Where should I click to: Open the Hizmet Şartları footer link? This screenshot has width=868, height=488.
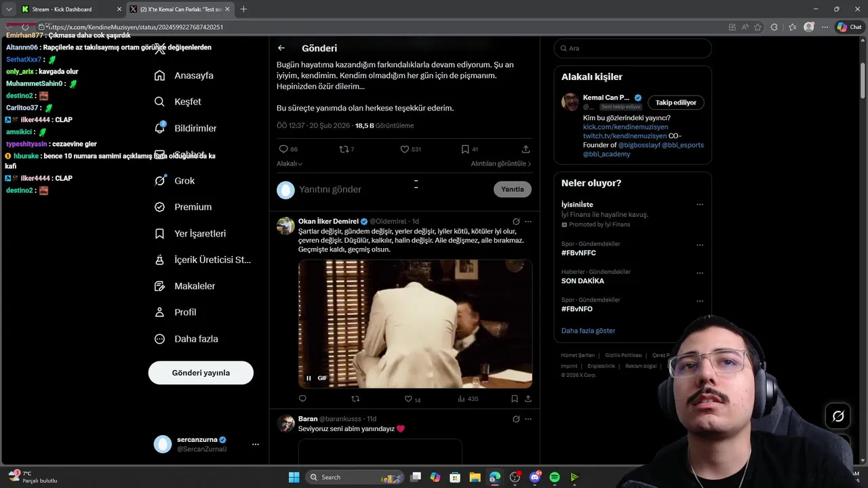coord(578,355)
